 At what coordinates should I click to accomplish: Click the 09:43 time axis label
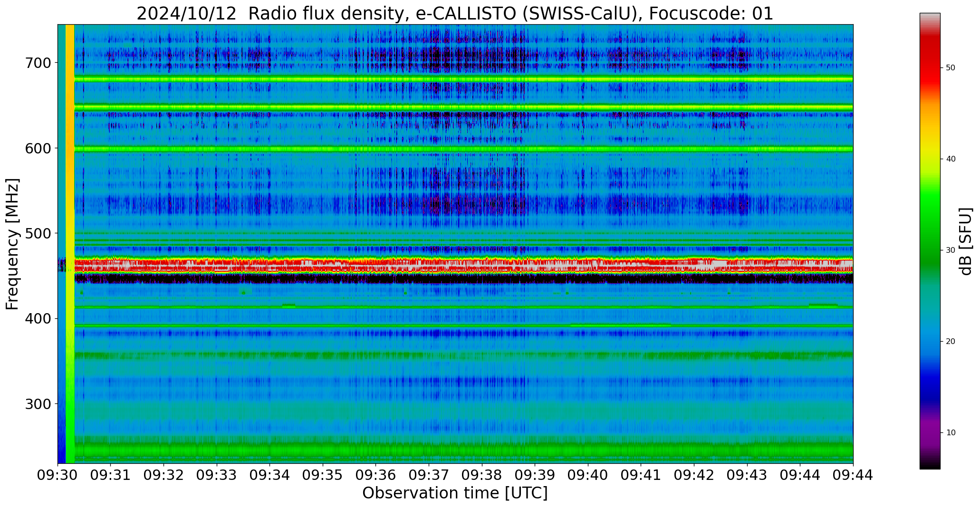tap(747, 475)
